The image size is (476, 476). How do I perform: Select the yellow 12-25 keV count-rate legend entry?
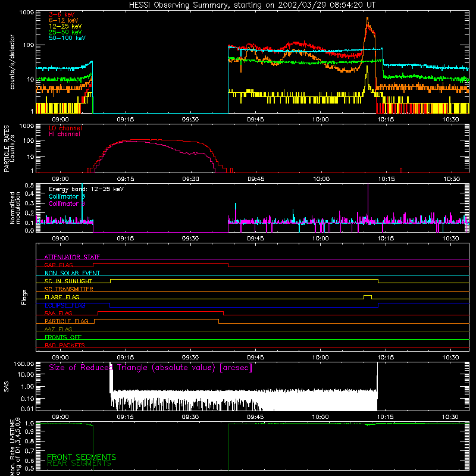pos(65,26)
